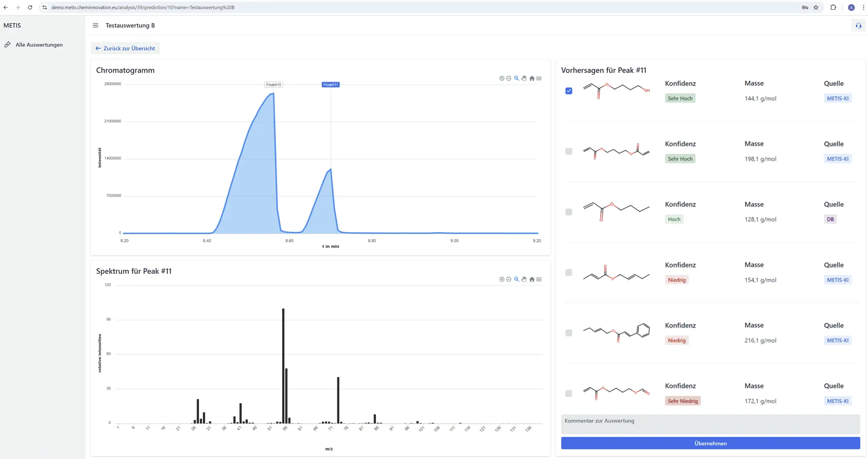Toggle the sidebar with the hamburger menu
This screenshot has height=459, width=868.
(95, 25)
